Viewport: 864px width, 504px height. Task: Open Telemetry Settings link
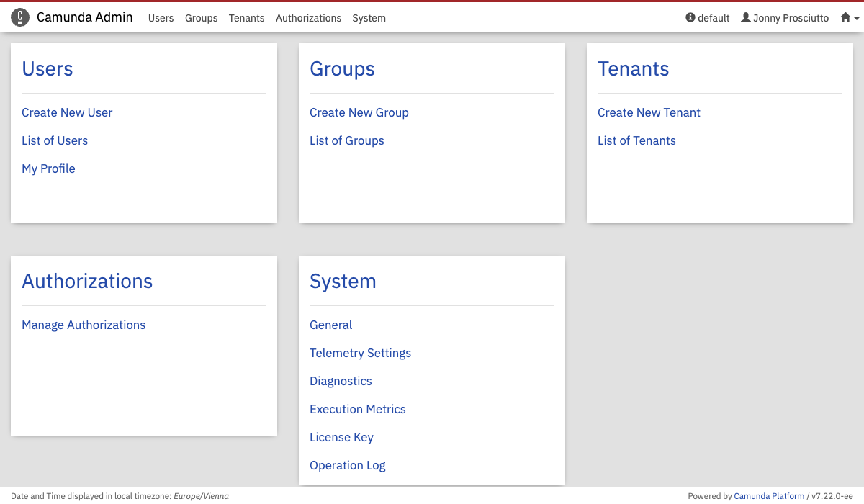click(x=360, y=353)
